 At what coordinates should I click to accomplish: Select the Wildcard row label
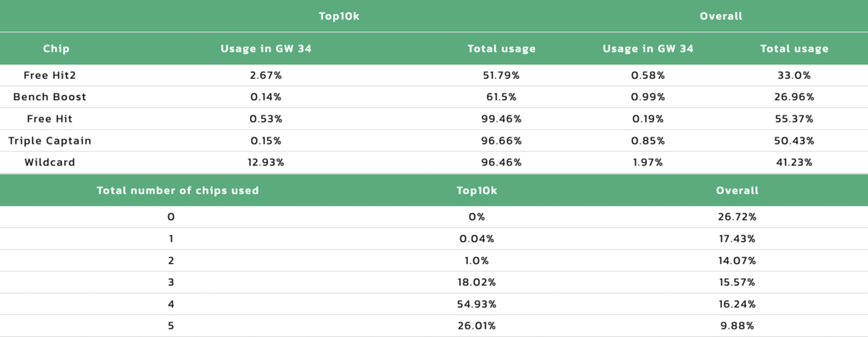tap(50, 162)
